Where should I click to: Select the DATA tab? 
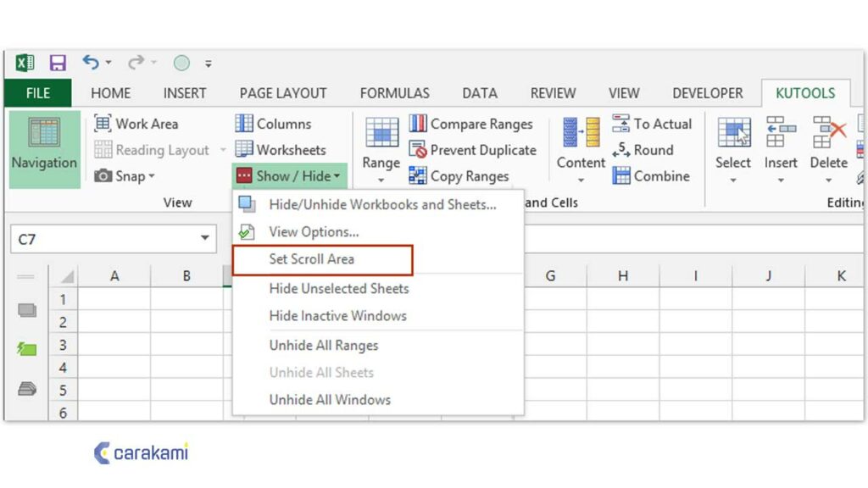point(480,93)
